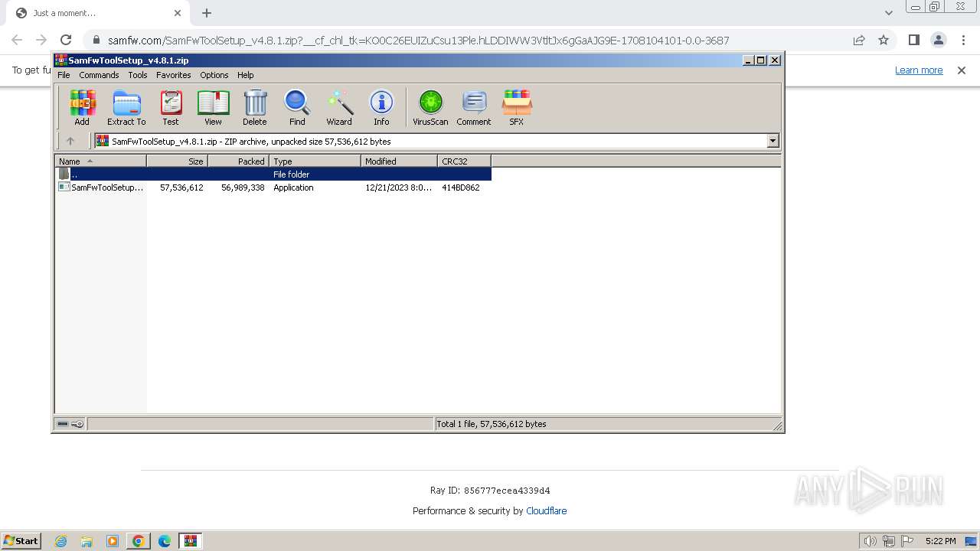Close the 'Just a moment...' tab
Screen dimensions: 980x551
[178, 13]
